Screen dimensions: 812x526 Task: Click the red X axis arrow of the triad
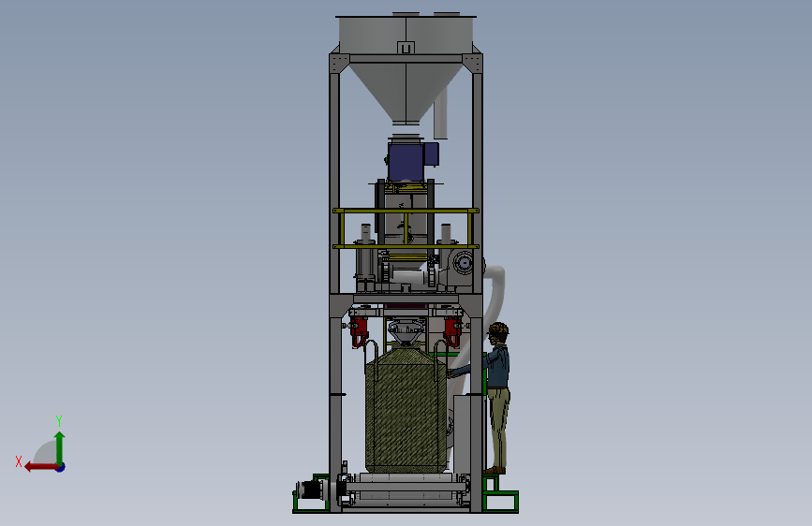click(40, 467)
